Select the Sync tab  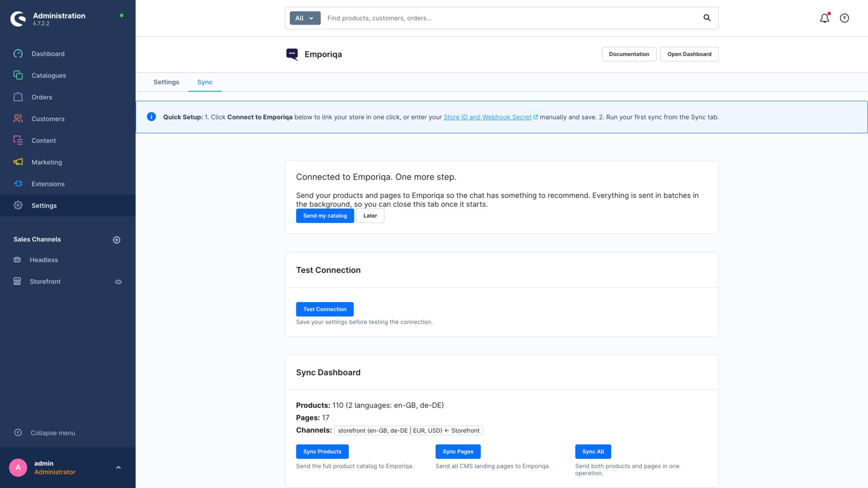[205, 82]
